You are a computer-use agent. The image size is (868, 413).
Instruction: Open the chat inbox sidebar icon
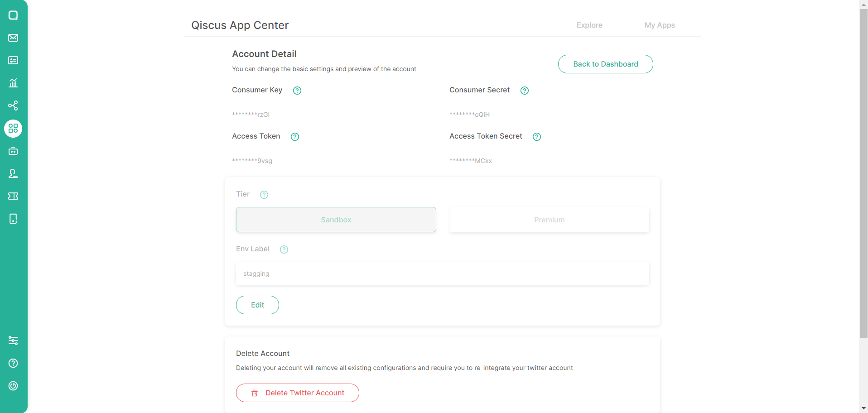point(13,15)
